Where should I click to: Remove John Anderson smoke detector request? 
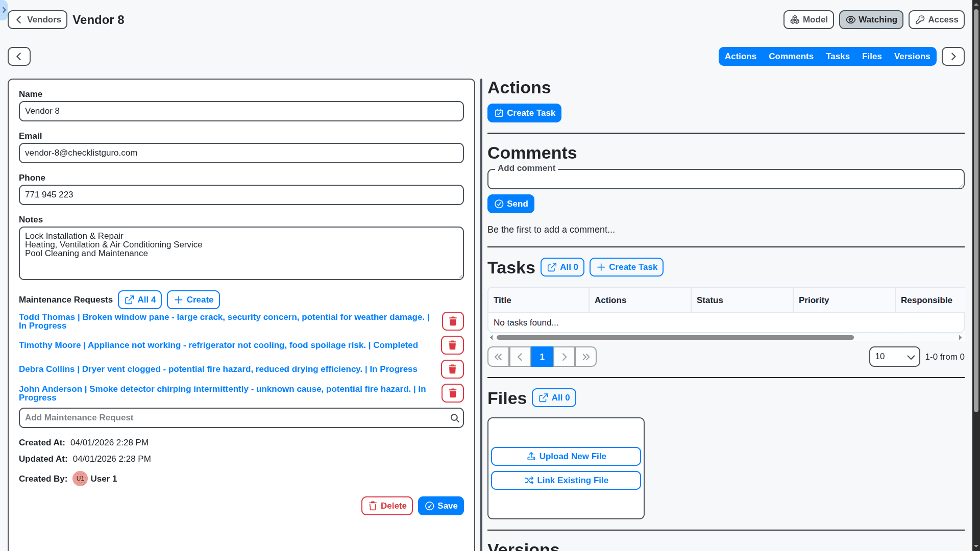tap(452, 393)
